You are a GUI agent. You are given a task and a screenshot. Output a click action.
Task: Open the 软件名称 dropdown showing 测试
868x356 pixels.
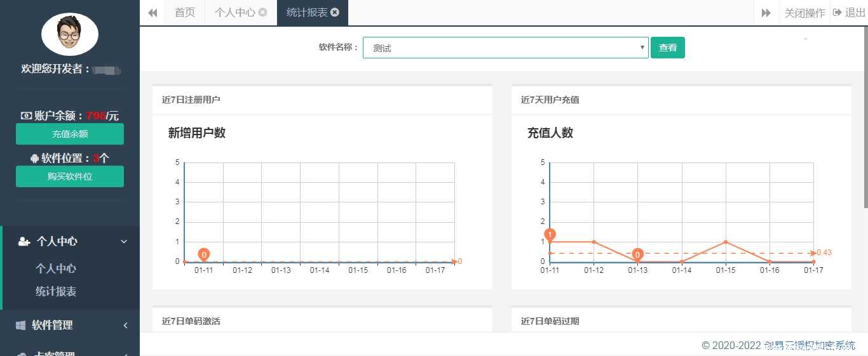point(505,48)
